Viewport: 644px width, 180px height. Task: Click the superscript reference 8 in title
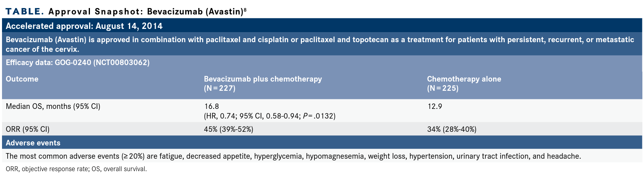(245, 9)
